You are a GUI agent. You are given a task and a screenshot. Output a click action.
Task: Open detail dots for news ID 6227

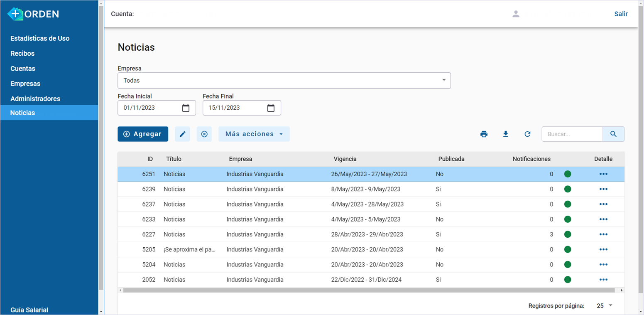[x=603, y=234]
